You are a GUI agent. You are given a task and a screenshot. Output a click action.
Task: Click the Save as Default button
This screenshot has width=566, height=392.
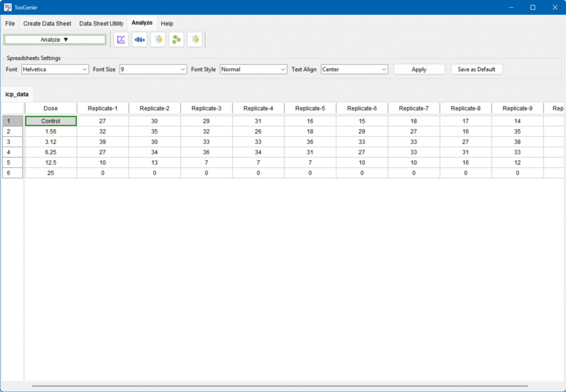(476, 70)
